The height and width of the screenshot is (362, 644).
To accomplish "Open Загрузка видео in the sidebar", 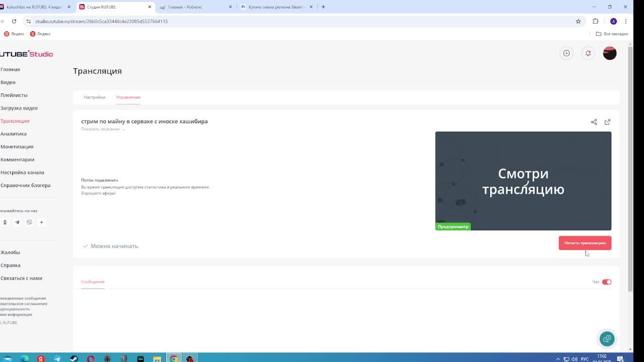I will point(19,108).
